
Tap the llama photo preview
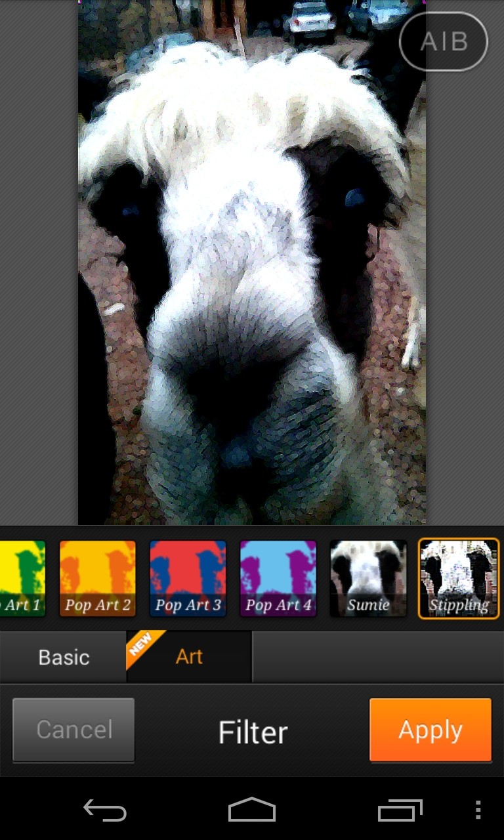(x=252, y=262)
